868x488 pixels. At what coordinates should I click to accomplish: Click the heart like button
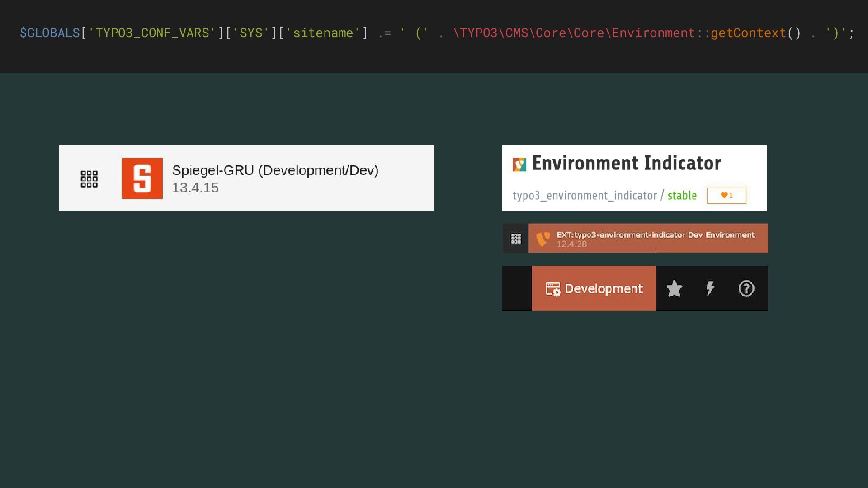(x=726, y=196)
